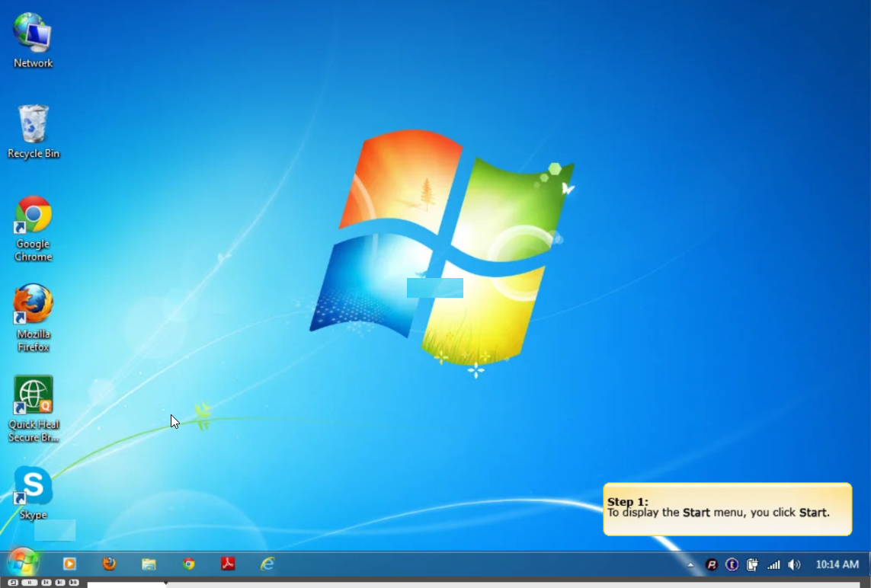Launch Windows Media Player from taskbar
Image resolution: width=871 pixels, height=588 pixels.
[x=69, y=564]
